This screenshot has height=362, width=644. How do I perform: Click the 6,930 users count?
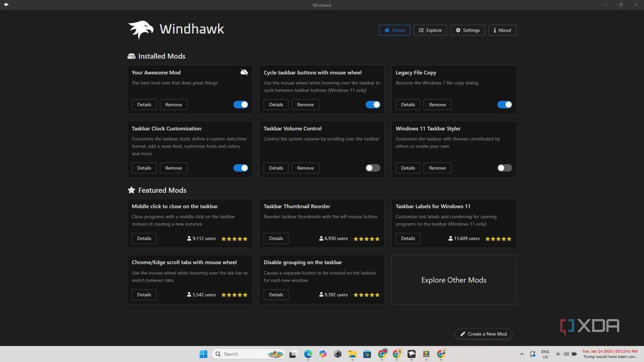pyautogui.click(x=333, y=238)
